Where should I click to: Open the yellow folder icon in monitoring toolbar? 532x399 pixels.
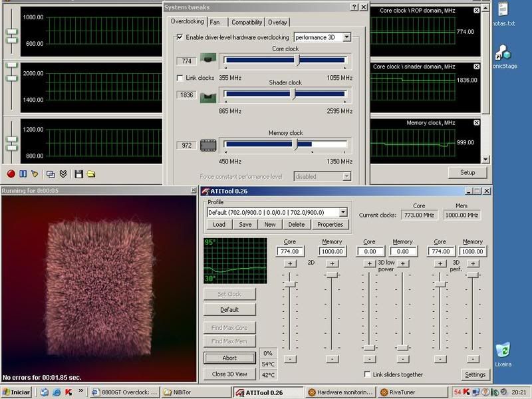pyautogui.click(x=91, y=174)
